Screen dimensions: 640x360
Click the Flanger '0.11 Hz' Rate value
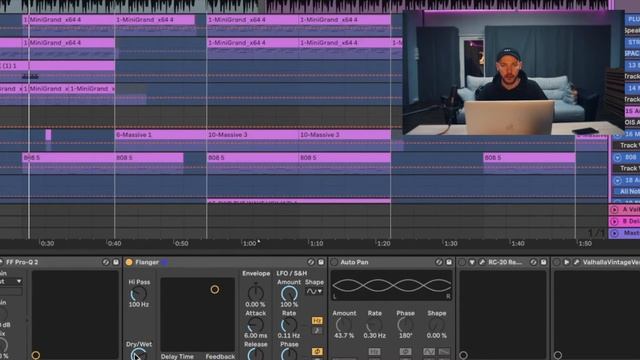(x=289, y=336)
